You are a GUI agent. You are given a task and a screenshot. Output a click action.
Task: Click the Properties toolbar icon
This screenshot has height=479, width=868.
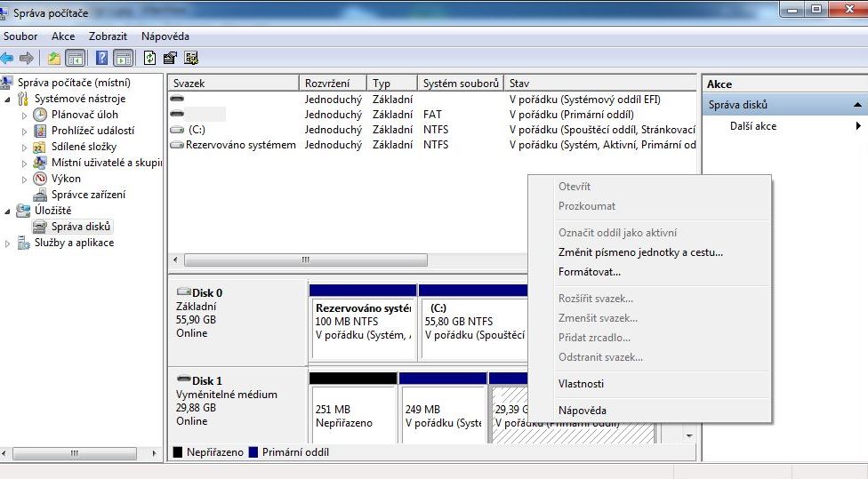(171, 58)
